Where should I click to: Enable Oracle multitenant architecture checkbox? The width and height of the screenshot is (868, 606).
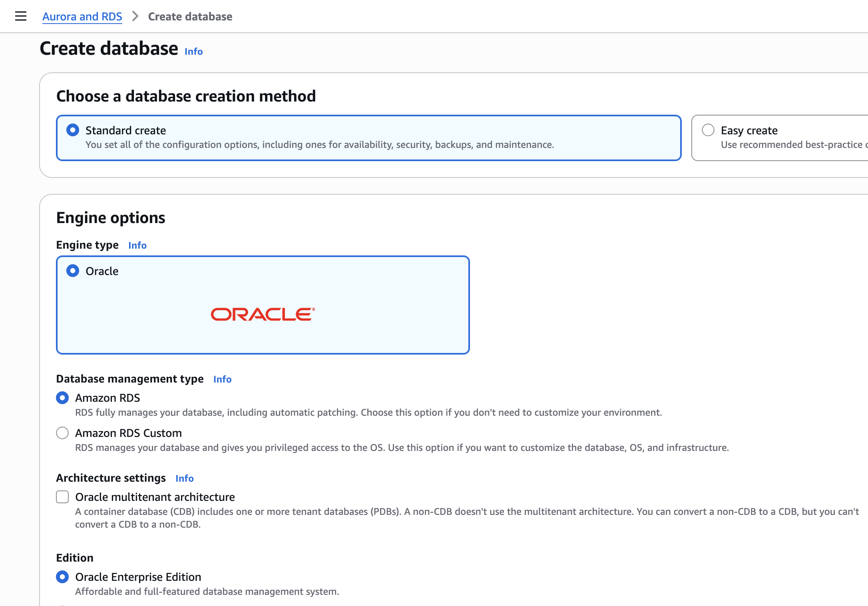pyautogui.click(x=62, y=497)
